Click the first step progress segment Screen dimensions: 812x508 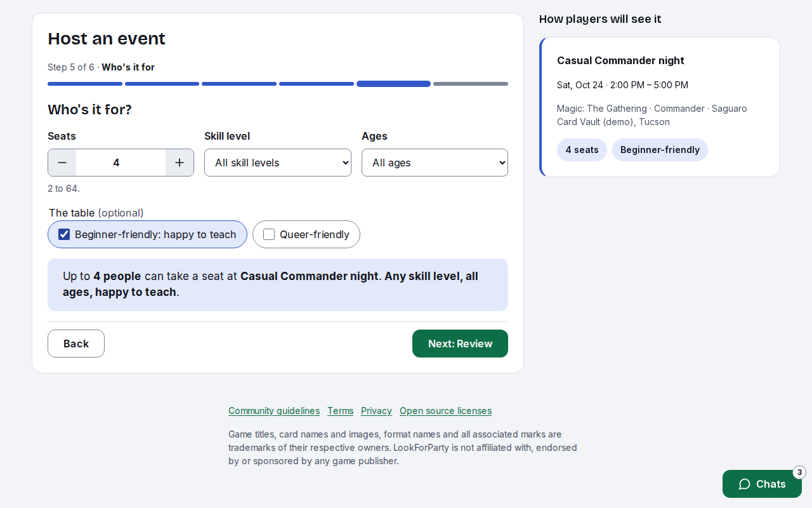[x=85, y=84]
